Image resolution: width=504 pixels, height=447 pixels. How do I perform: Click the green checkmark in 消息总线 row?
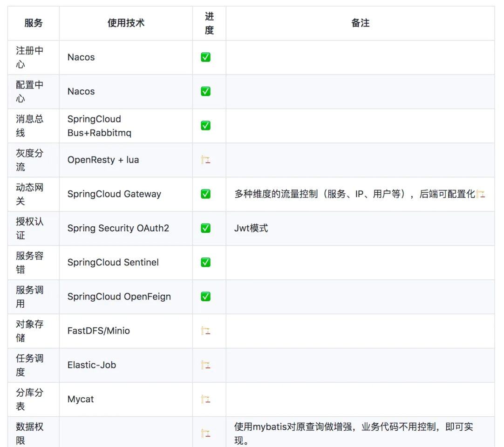click(206, 125)
